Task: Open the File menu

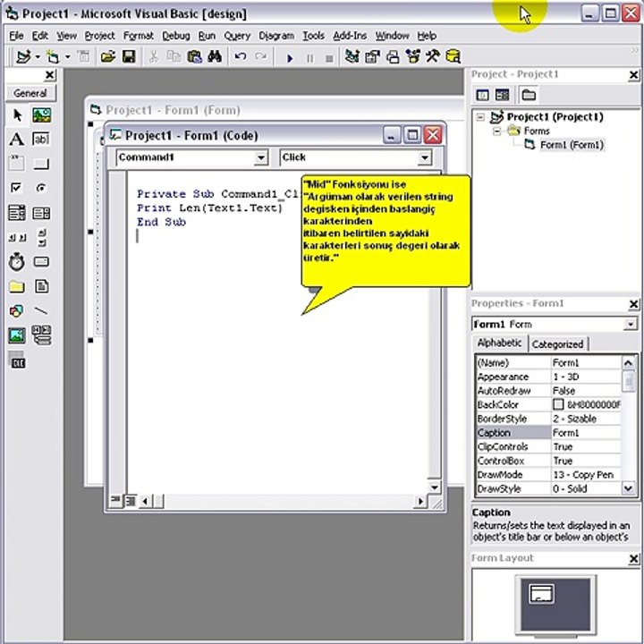Action: coord(16,36)
